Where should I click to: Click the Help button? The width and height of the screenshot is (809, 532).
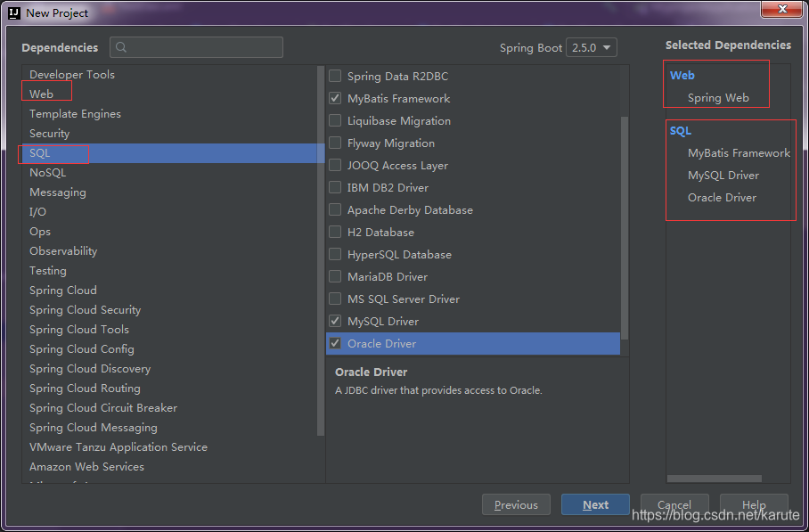[x=754, y=504]
